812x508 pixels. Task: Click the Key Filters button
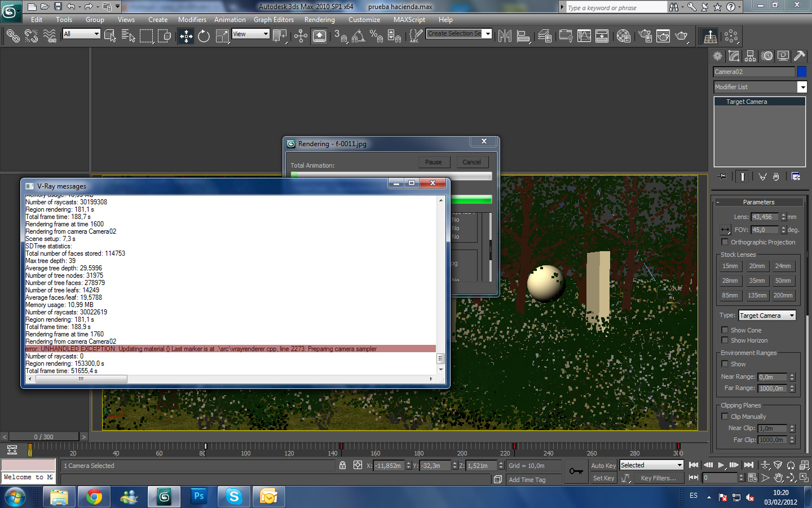point(659,478)
